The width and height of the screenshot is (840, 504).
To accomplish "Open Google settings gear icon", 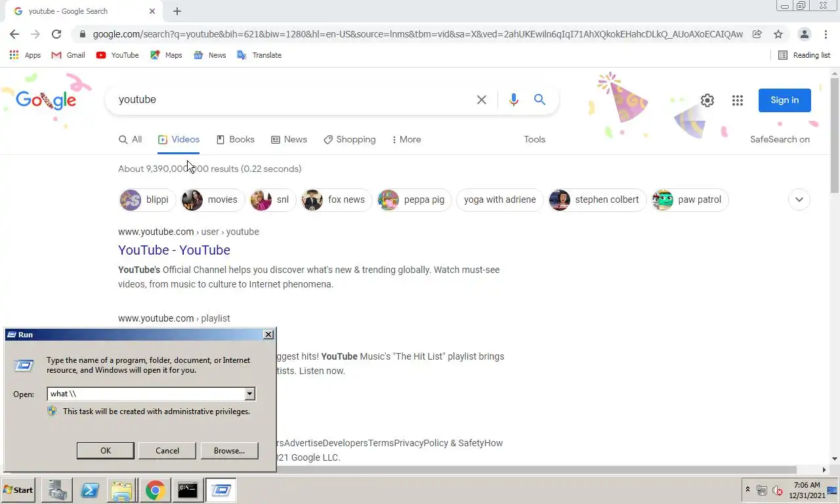I will pos(707,100).
